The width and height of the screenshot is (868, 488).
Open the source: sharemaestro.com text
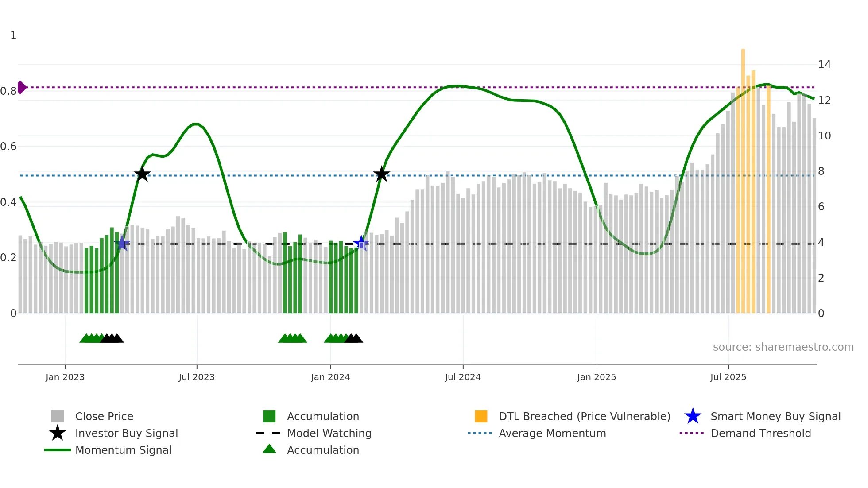pos(783,347)
